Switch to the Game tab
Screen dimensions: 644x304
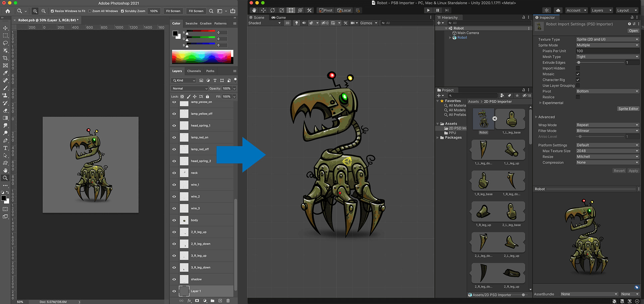pyautogui.click(x=279, y=17)
